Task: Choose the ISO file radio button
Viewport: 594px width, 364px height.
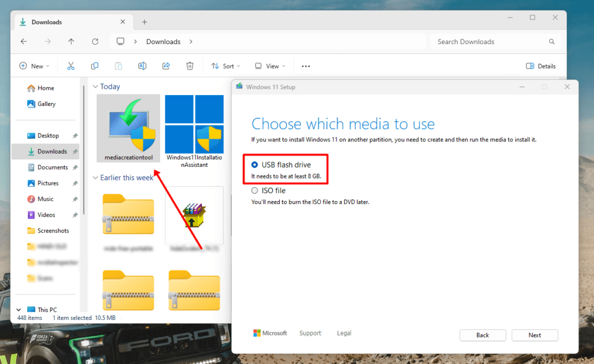Action: click(255, 190)
